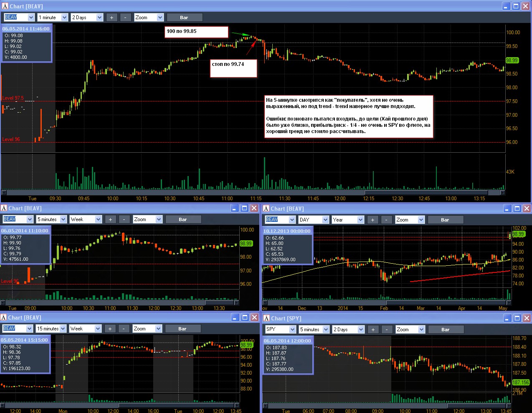Expand the SPY symbol dropdown
Viewport: 532px width, 413px height.
click(x=281, y=330)
